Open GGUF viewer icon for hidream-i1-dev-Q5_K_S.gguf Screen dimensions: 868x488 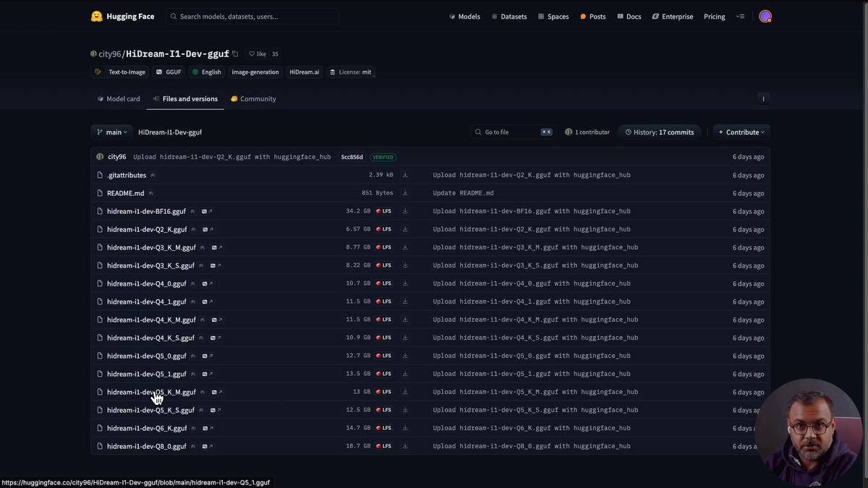(216, 410)
